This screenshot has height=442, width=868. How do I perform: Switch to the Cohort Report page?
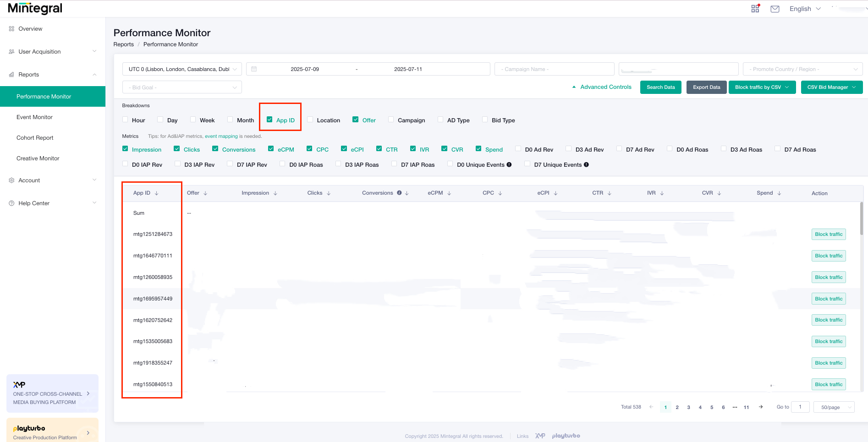[35, 137]
